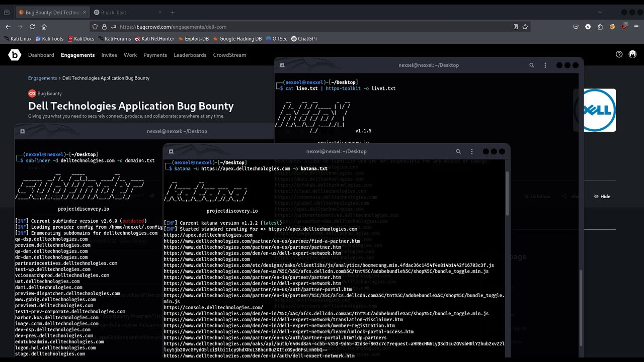
Task: Click the Pocket save icon in toolbar
Action: (576, 27)
